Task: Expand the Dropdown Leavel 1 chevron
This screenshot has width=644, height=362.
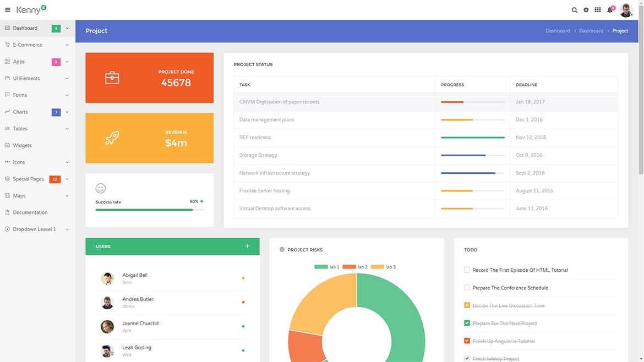Action: (x=67, y=229)
